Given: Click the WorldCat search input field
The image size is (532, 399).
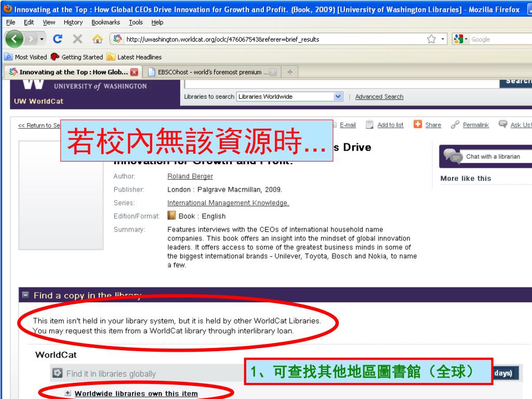Looking at the screenshot, I should click(341, 84).
